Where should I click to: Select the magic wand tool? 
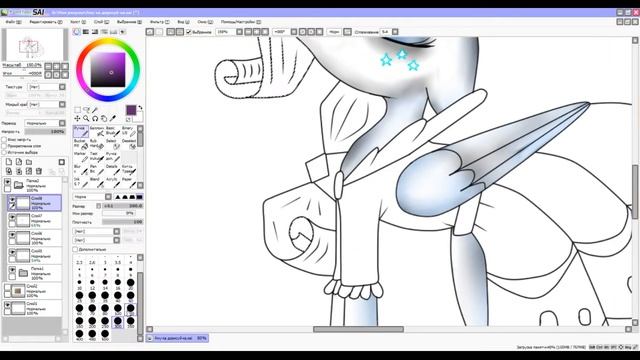coord(95,110)
